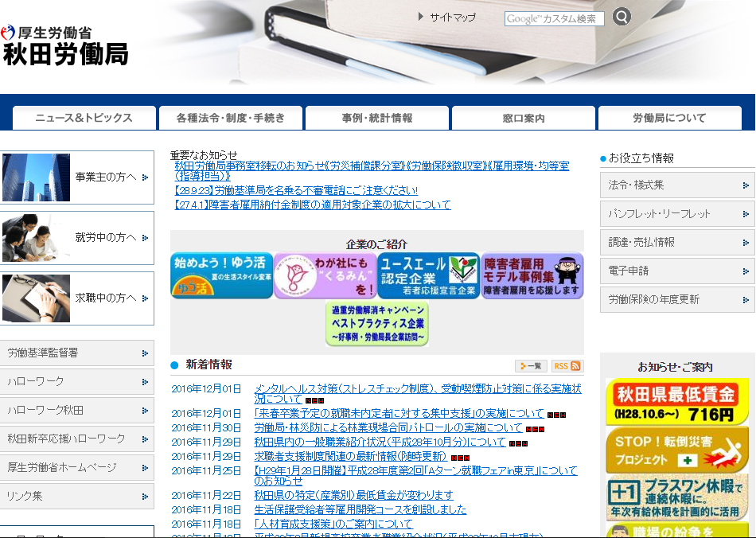Viewport: 756px width, 538px height.
Task: Switch to the 窓口案内 tab
Action: pyautogui.click(x=524, y=118)
